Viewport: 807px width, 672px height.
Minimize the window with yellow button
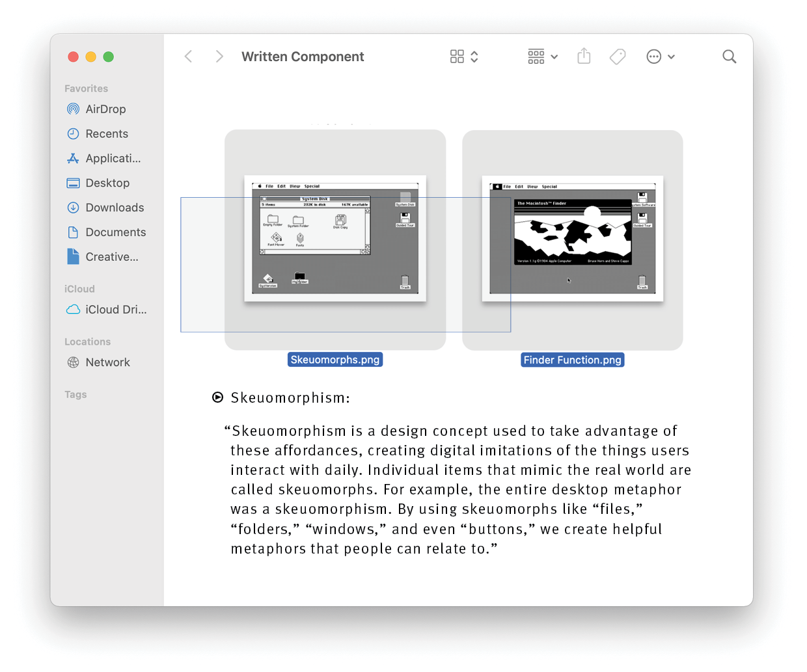(91, 57)
